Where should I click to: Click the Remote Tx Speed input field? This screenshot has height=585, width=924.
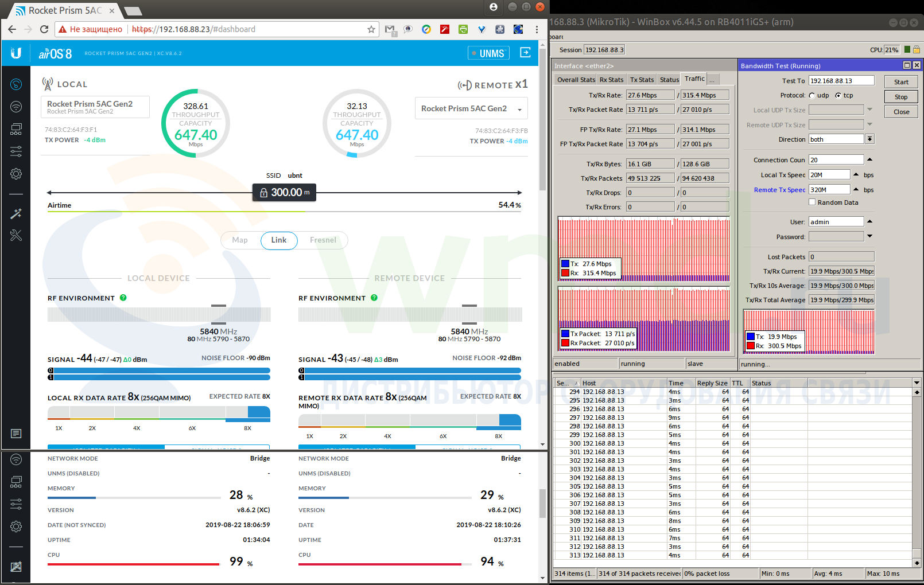829,190
